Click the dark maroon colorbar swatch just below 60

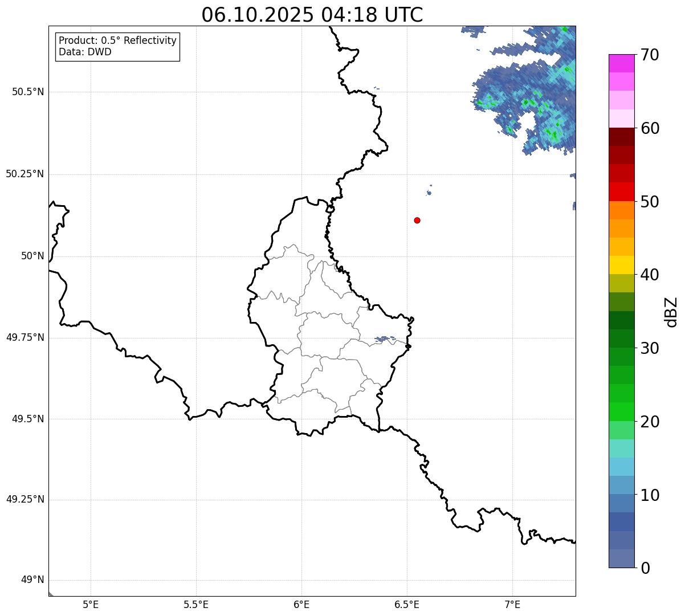[x=622, y=137]
